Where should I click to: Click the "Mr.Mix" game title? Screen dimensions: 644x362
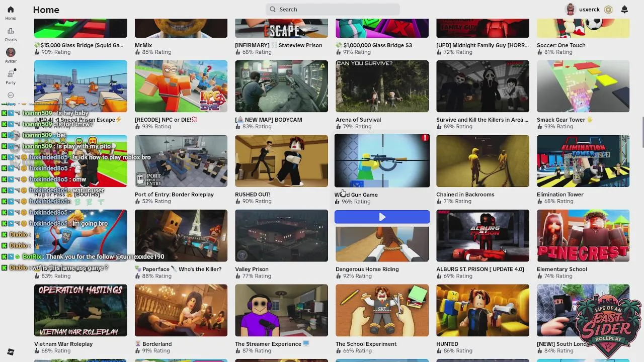click(143, 45)
